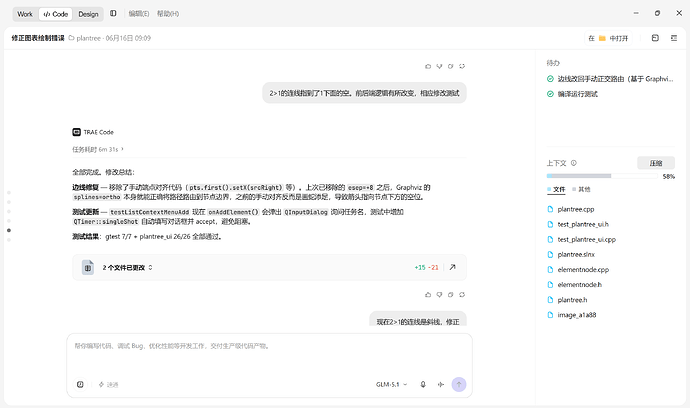Toggle the sidebar panel icon beside Design
The width and height of the screenshot is (690, 408).
tap(113, 14)
